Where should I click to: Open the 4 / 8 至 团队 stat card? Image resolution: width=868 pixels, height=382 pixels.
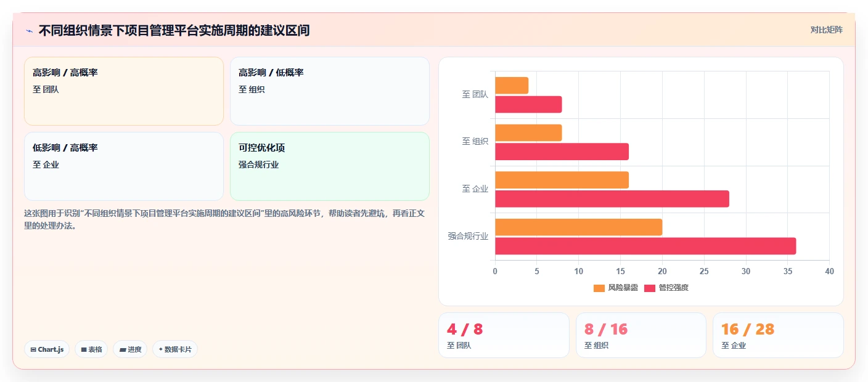tap(504, 335)
